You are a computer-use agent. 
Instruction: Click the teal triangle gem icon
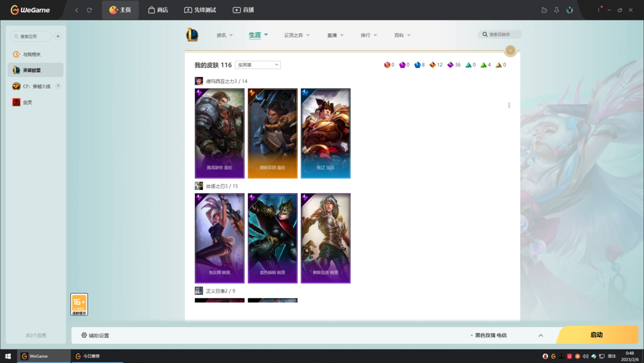(x=468, y=65)
